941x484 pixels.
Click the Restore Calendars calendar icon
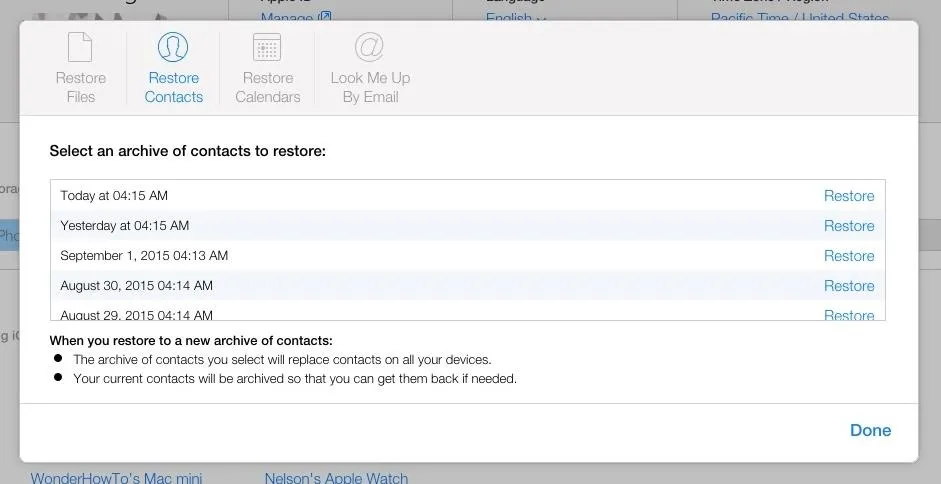pyautogui.click(x=267, y=47)
